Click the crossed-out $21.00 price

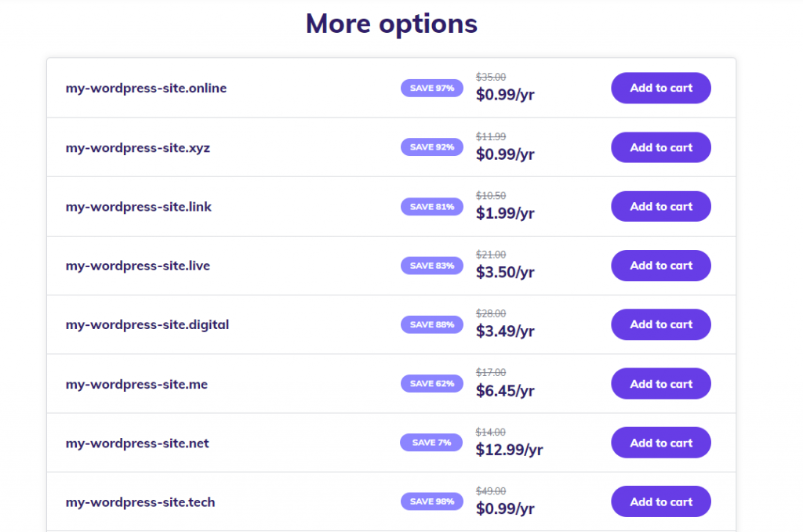point(492,254)
